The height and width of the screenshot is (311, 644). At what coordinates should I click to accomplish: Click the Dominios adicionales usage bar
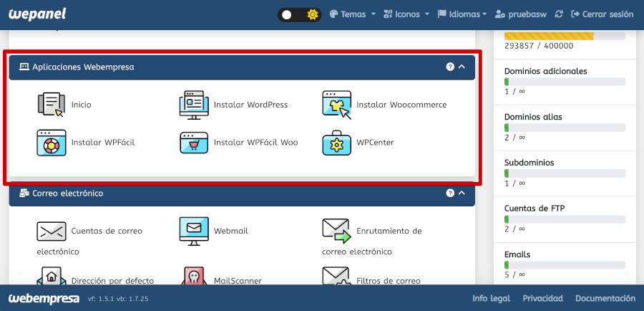pyautogui.click(x=565, y=82)
